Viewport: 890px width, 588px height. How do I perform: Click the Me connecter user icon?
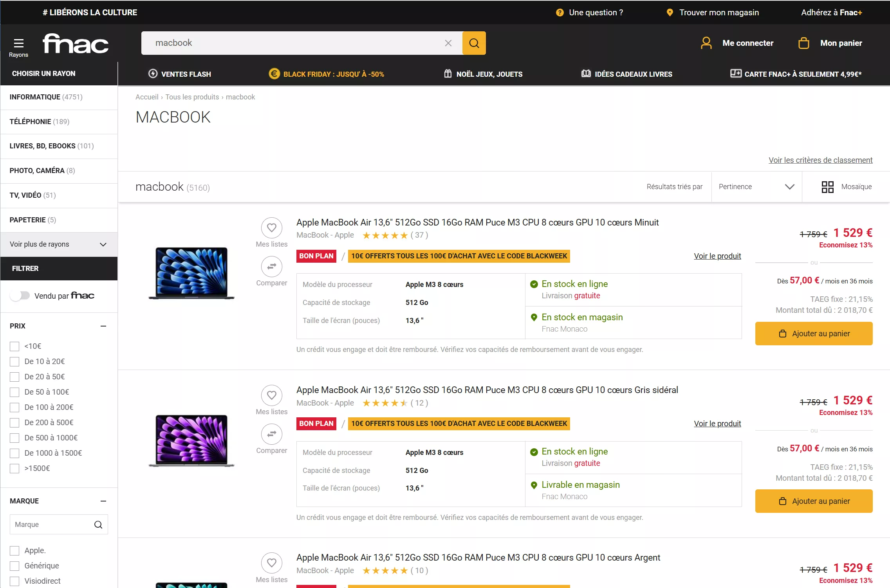pyautogui.click(x=706, y=43)
